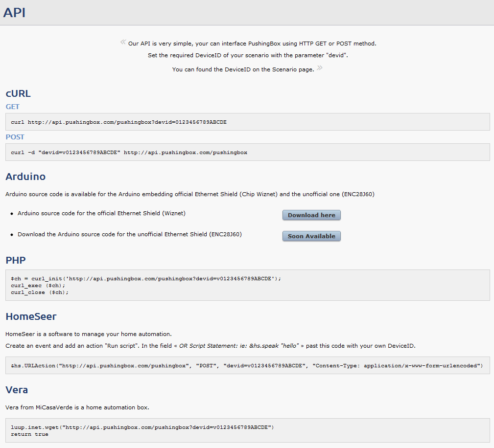
Task: Click the HomeSeer section heading
Action: 31,316
